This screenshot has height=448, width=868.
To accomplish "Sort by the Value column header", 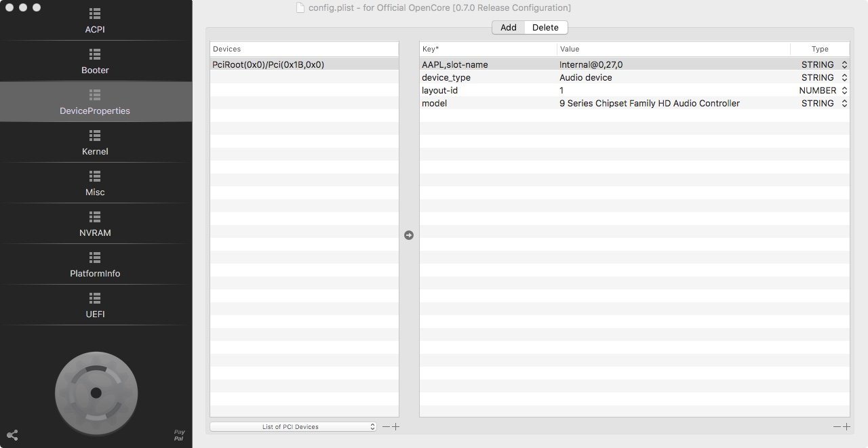I will [x=673, y=49].
